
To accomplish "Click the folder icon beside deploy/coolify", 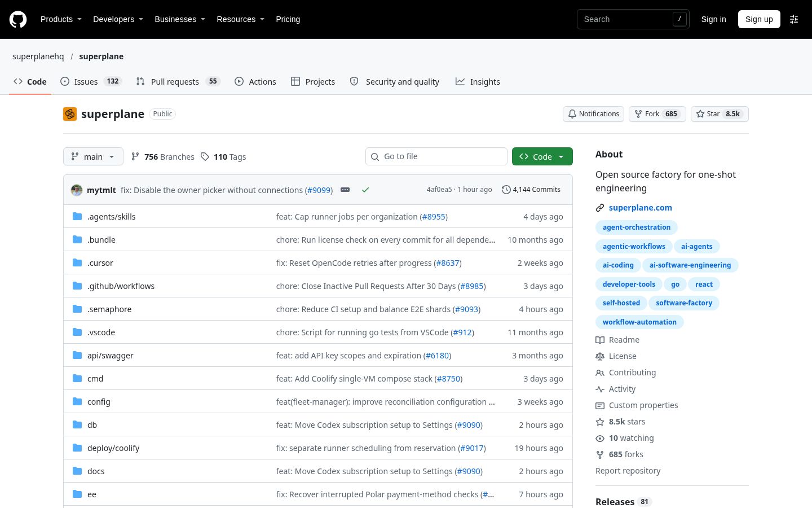I will [77, 448].
